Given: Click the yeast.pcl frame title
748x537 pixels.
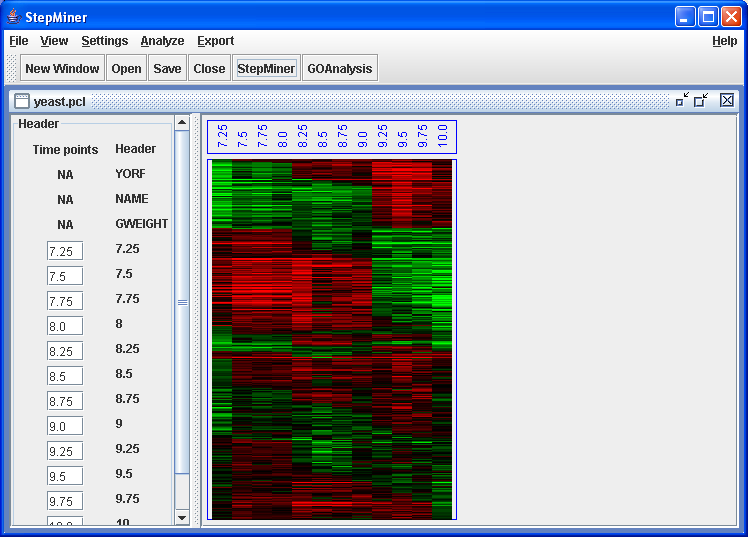Looking at the screenshot, I should pyautogui.click(x=60, y=102).
